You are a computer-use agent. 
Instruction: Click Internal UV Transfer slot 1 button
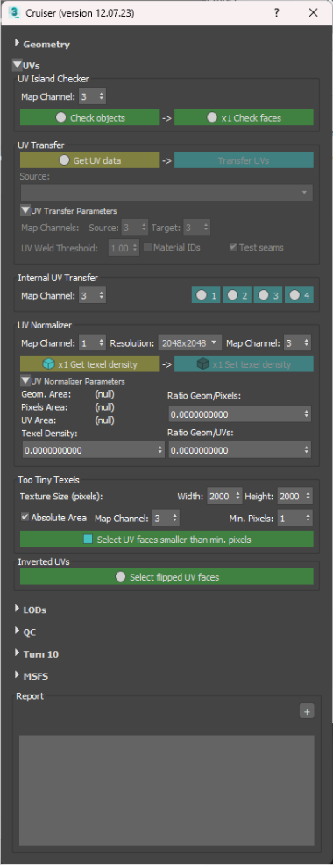click(206, 295)
